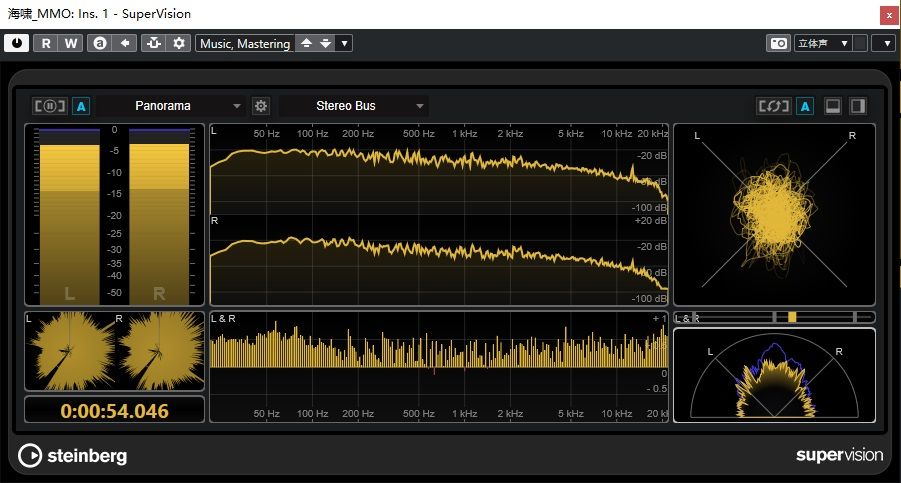Load previous preset with up arrow

click(x=306, y=43)
